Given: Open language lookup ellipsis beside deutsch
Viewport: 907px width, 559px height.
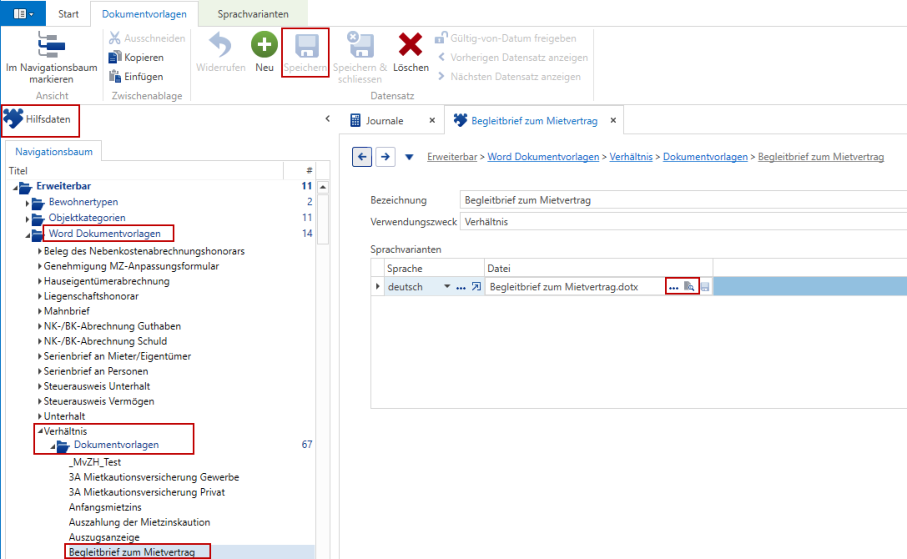Looking at the screenshot, I should [x=460, y=287].
